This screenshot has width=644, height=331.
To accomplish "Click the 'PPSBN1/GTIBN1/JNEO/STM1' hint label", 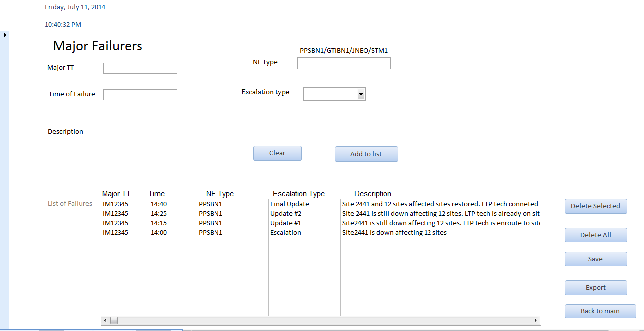I will click(344, 51).
